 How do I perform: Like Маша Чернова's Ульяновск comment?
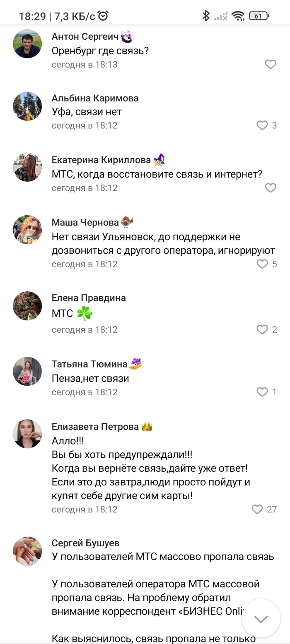coord(262,264)
